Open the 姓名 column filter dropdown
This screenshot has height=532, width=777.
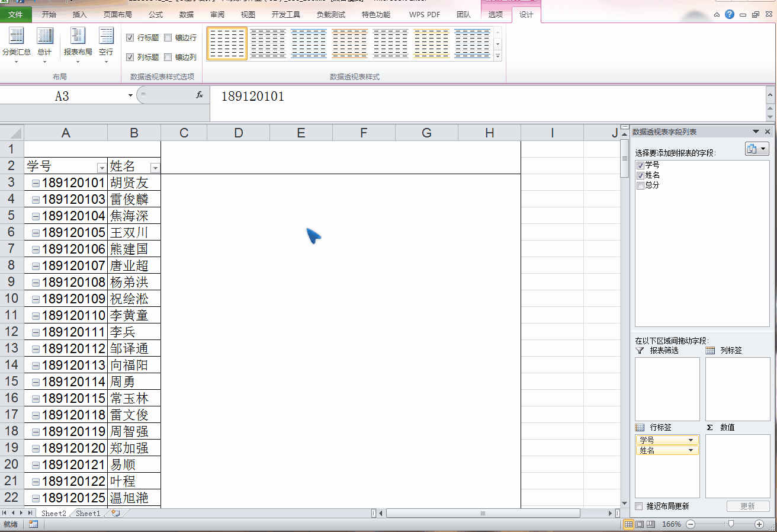point(155,168)
